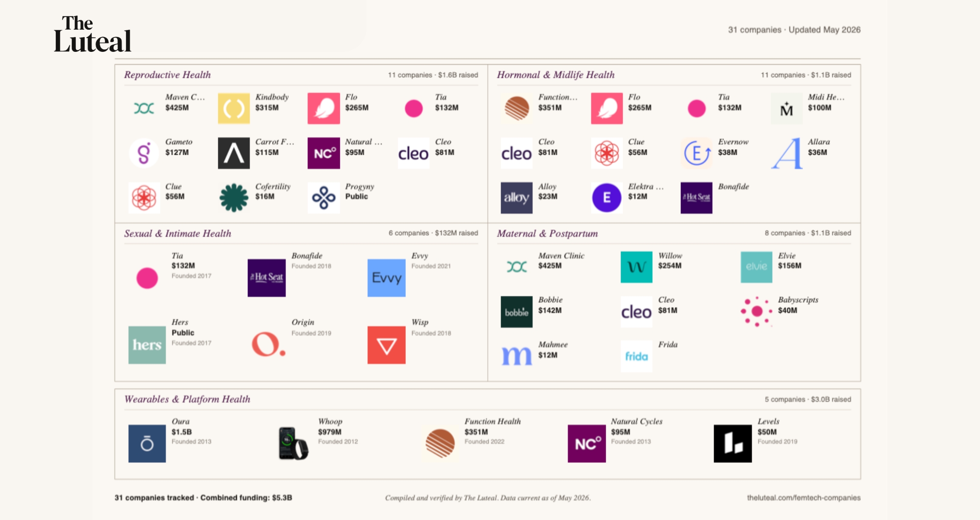Click Tia pink circle in Sexual & Intimate Health
The image size is (980, 520).
[147, 278]
